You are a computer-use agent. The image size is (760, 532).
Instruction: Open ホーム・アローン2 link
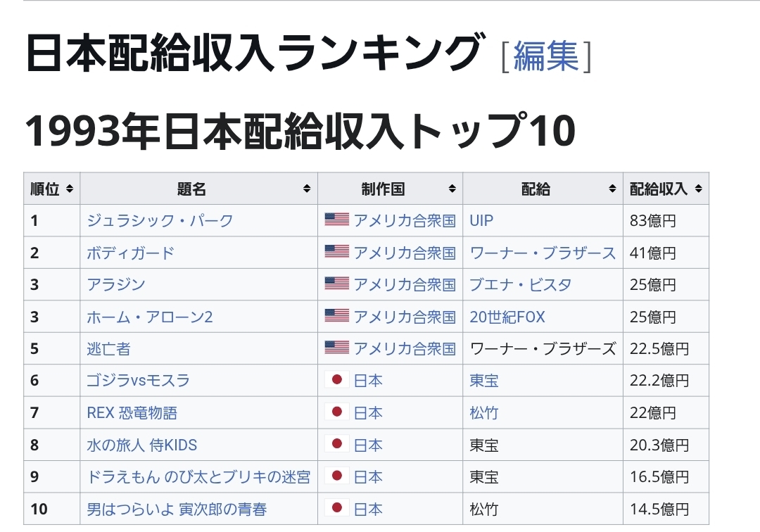[149, 317]
